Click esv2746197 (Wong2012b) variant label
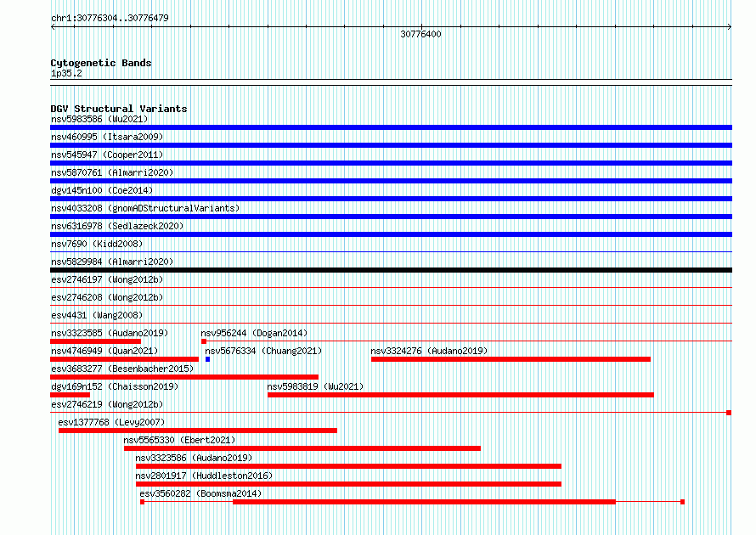Screen dimensions: 756x535 107,279
